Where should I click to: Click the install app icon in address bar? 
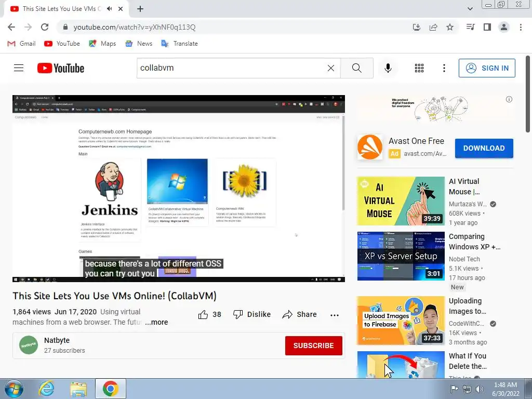point(417,27)
